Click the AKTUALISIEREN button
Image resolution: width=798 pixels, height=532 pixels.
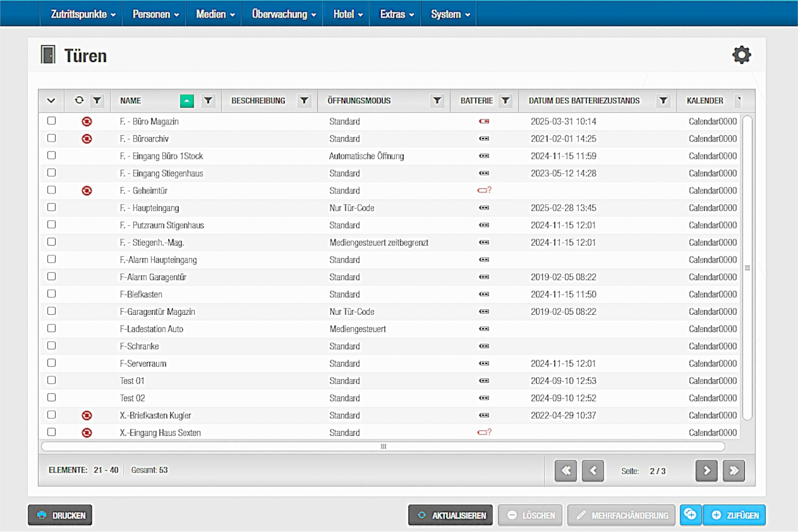tap(450, 515)
